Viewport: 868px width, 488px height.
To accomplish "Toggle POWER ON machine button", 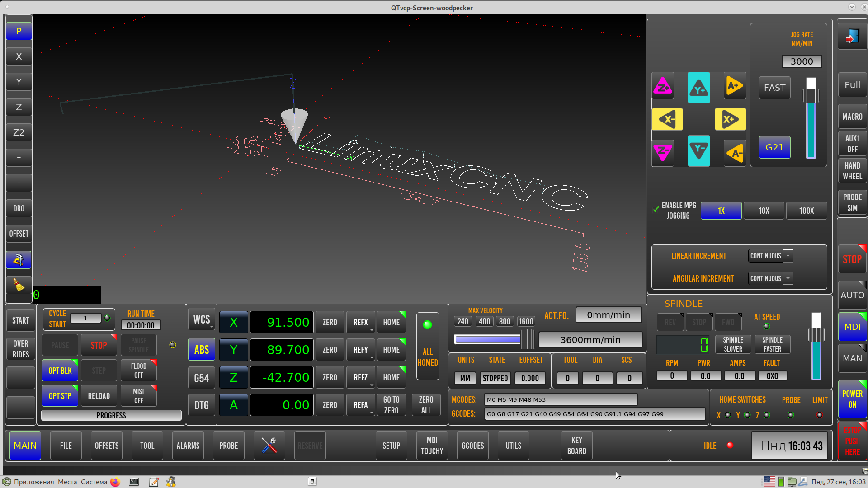I will coord(852,399).
